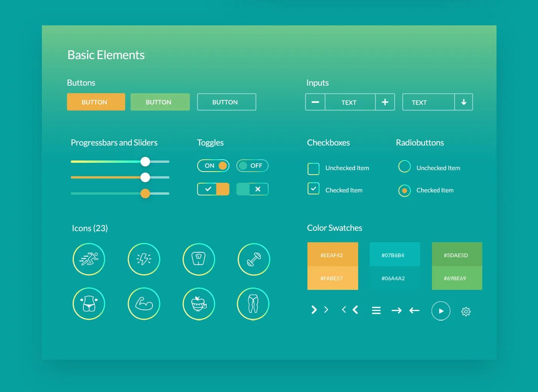This screenshot has height=392, width=538.
Task: Click the bold right chevron icon
Action: tap(314, 310)
